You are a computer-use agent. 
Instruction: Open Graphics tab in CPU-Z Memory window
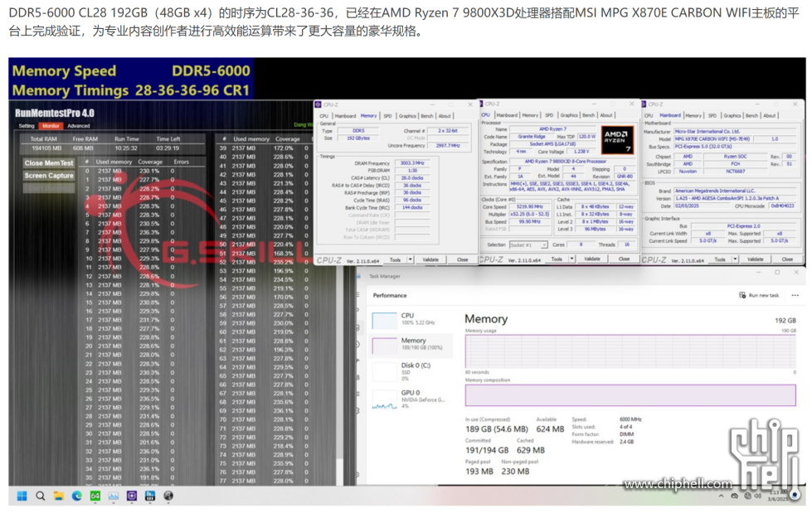[407, 116]
